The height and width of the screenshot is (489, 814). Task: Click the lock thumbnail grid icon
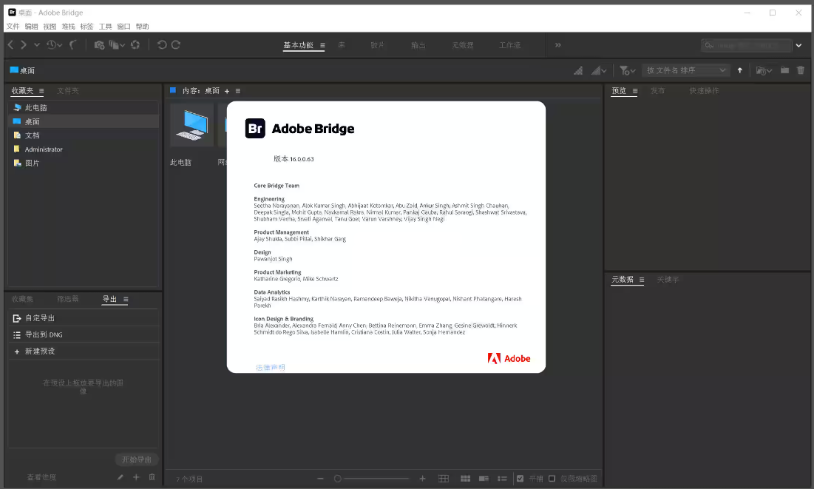(443, 479)
